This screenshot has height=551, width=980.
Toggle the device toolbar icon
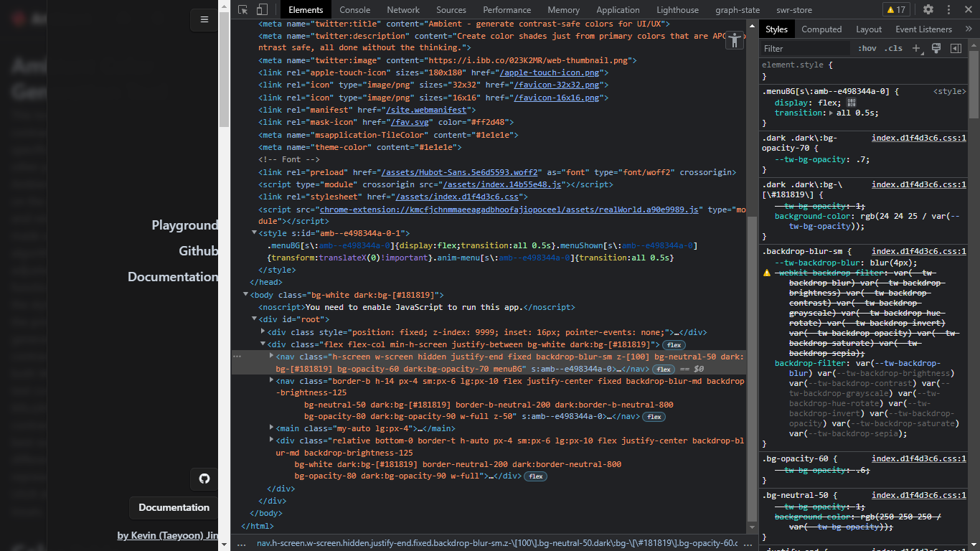point(261,9)
